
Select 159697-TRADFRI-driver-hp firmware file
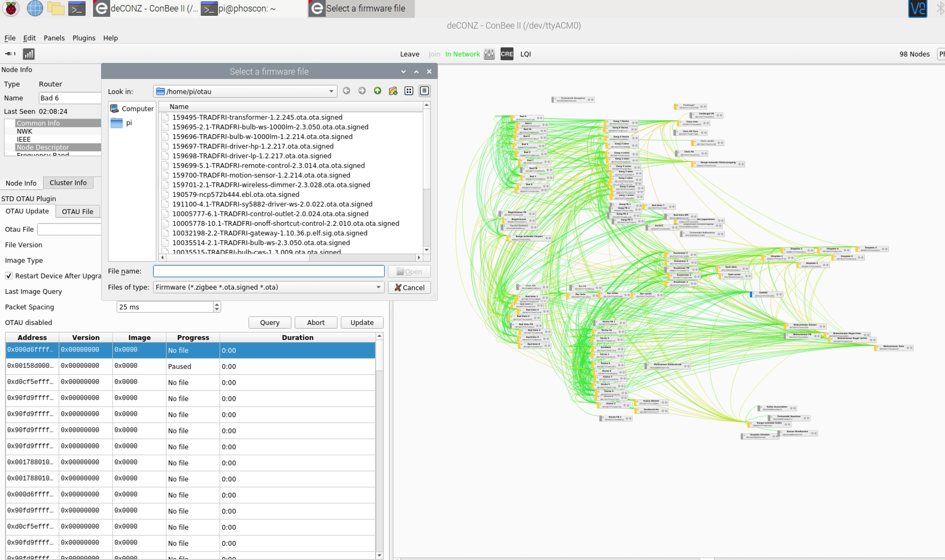click(x=253, y=147)
